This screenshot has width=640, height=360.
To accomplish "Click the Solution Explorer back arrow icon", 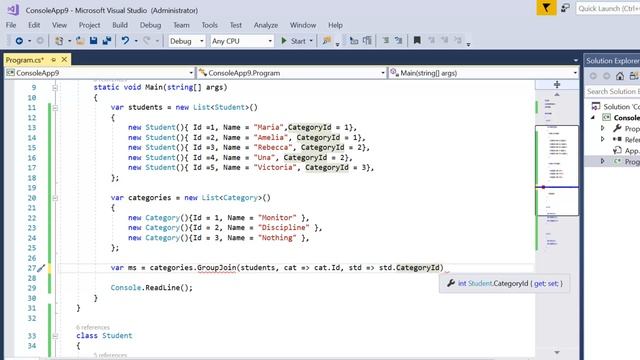I will (593, 76).
